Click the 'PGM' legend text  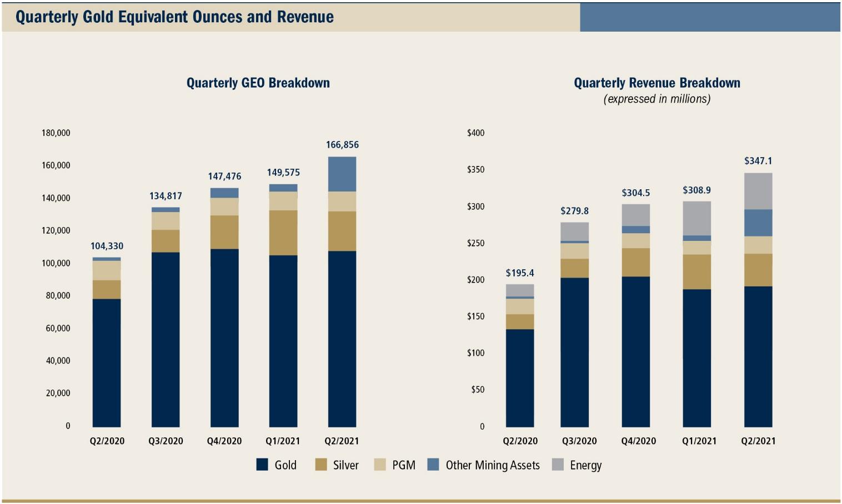(404, 465)
